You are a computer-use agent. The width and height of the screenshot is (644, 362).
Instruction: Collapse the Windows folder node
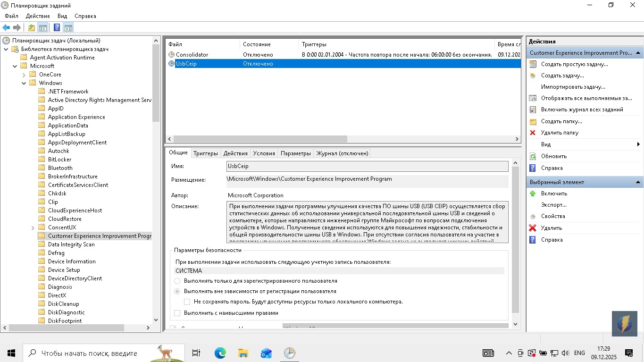point(24,83)
